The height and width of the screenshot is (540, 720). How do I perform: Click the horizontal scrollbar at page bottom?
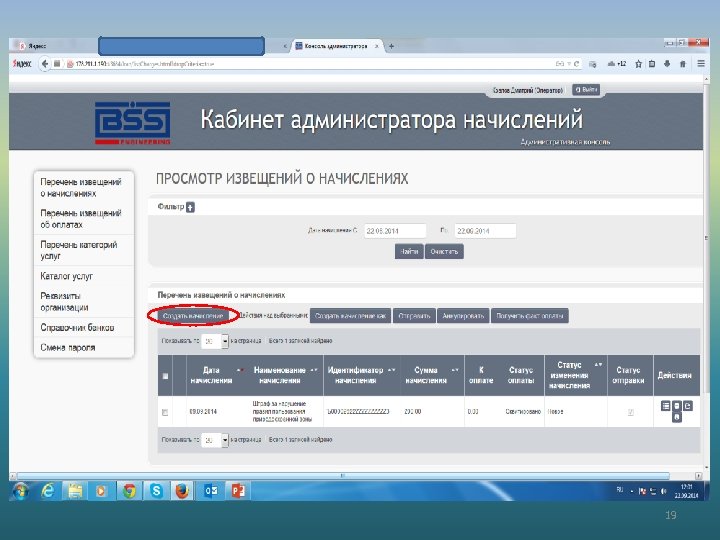point(342,476)
